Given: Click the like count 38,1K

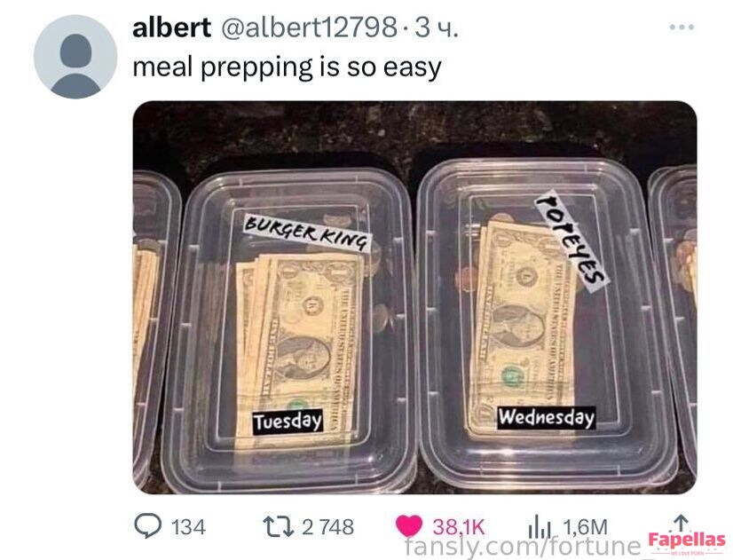Looking at the screenshot, I should pyautogui.click(x=458, y=527).
